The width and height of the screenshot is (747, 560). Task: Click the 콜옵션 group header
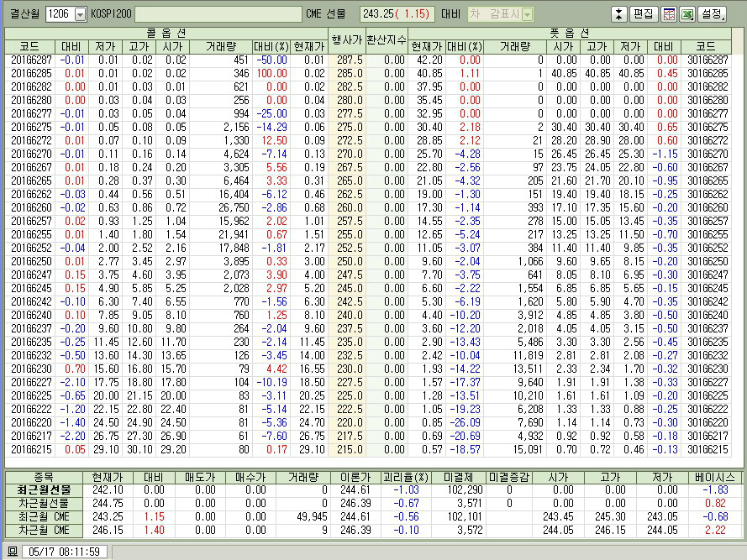(x=166, y=33)
